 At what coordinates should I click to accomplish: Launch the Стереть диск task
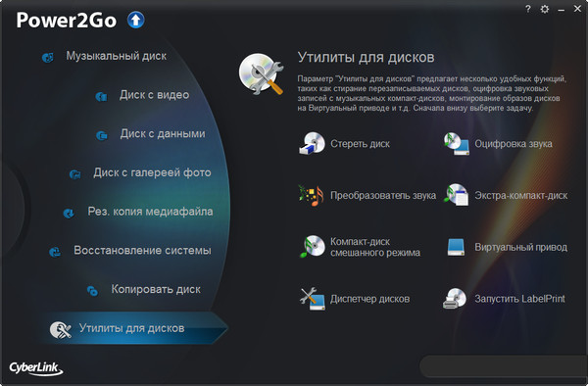(x=360, y=144)
